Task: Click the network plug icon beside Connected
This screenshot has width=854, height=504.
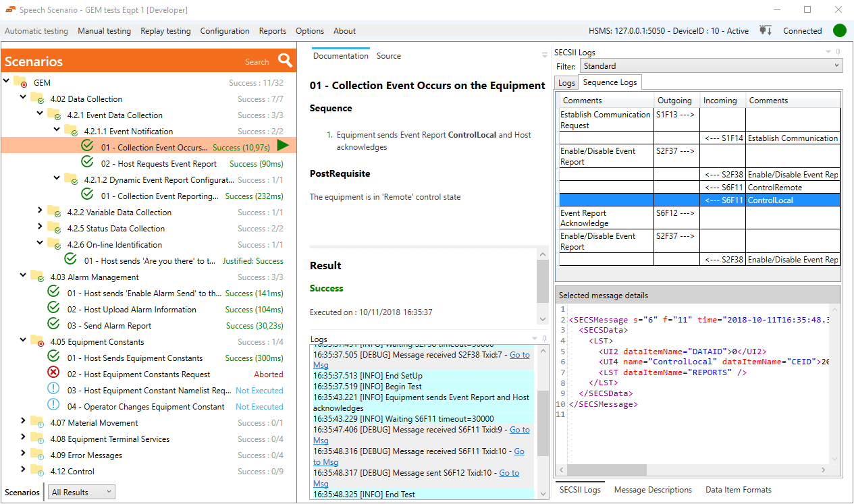Action: (765, 30)
